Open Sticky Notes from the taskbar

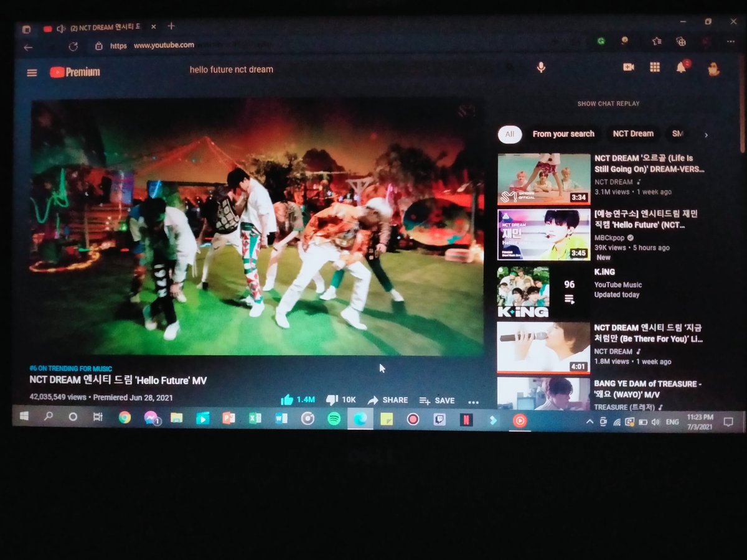pos(386,420)
